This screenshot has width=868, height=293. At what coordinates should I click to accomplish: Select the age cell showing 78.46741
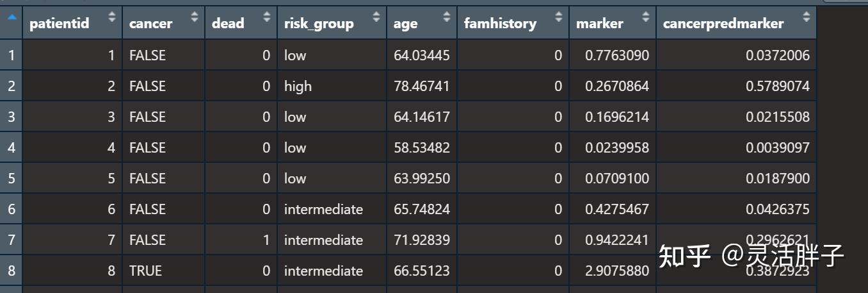(x=422, y=87)
